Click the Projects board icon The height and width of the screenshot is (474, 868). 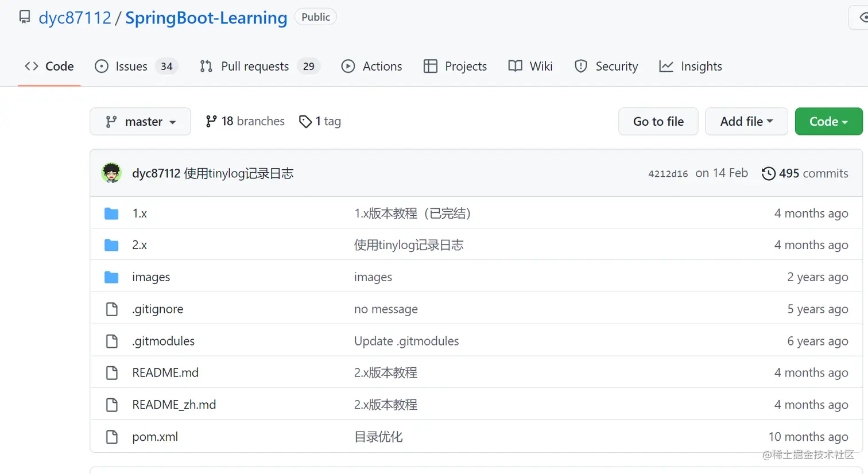431,67
